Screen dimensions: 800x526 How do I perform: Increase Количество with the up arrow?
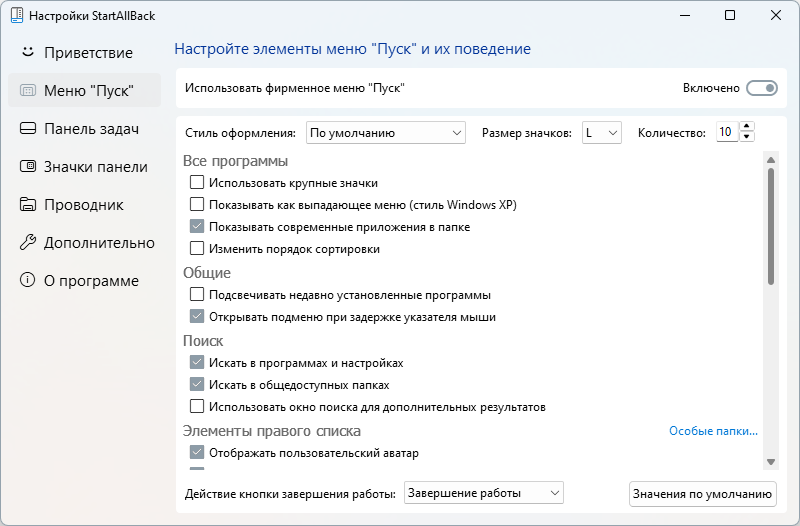747,127
